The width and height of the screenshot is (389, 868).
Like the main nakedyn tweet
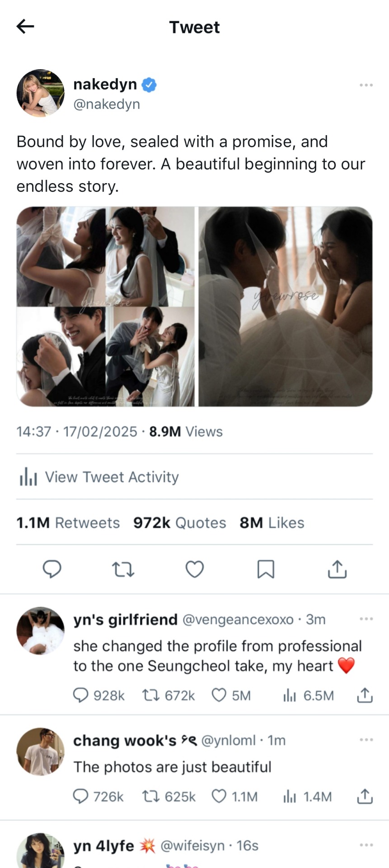tap(195, 569)
